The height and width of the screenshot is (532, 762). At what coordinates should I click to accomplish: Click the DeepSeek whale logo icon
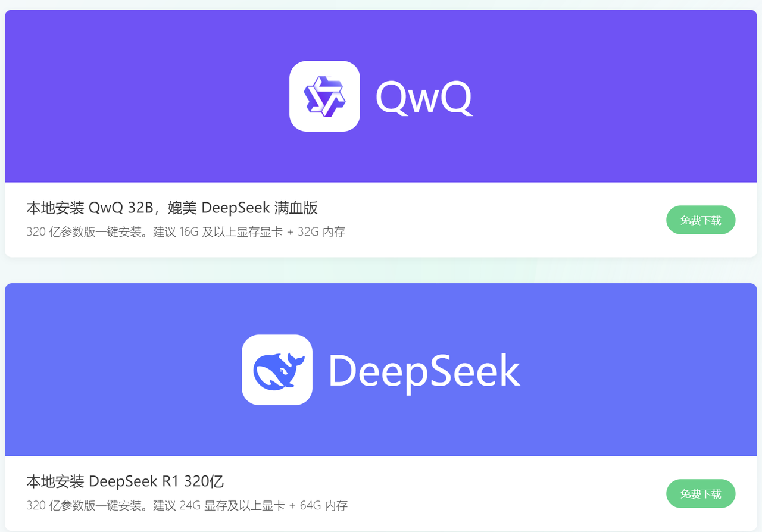pyautogui.click(x=277, y=370)
